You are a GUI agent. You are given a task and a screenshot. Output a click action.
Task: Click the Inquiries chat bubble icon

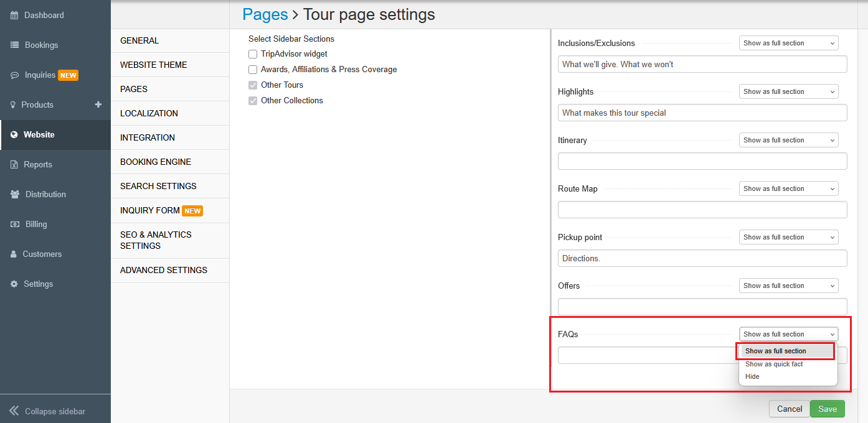(x=14, y=75)
